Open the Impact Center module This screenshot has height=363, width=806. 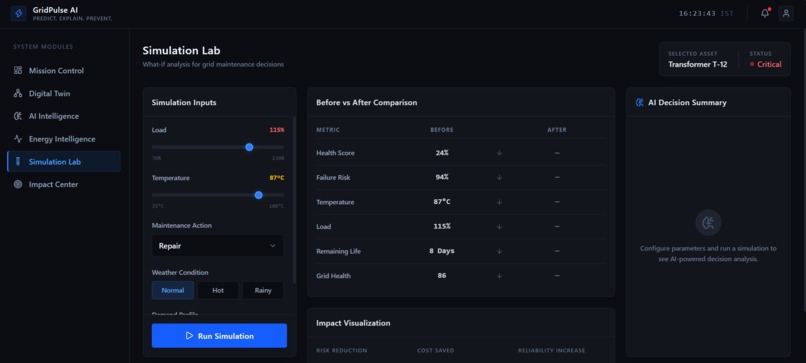pyautogui.click(x=64, y=184)
